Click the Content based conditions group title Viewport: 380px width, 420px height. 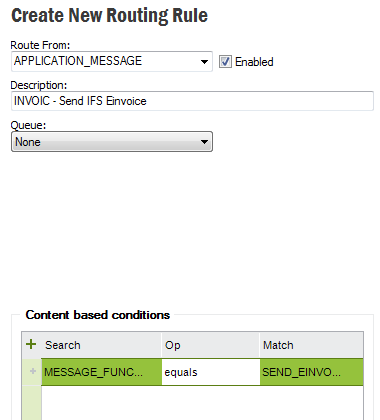click(x=98, y=315)
